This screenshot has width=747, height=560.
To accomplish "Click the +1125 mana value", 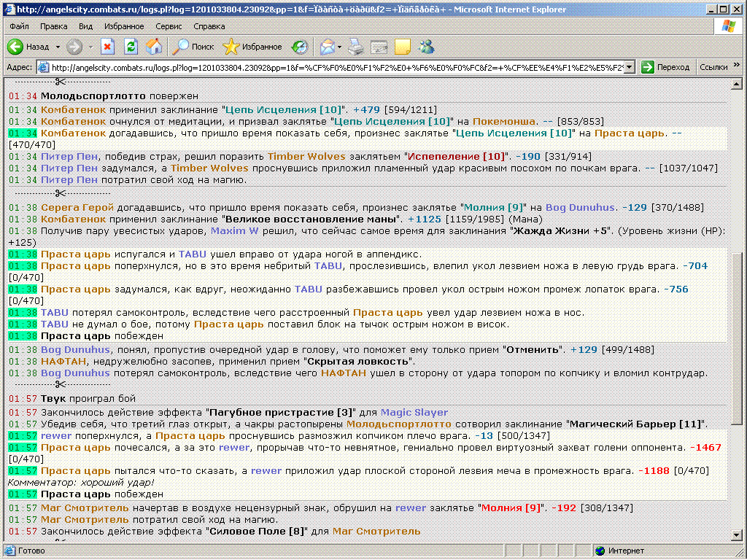I will (x=424, y=219).
